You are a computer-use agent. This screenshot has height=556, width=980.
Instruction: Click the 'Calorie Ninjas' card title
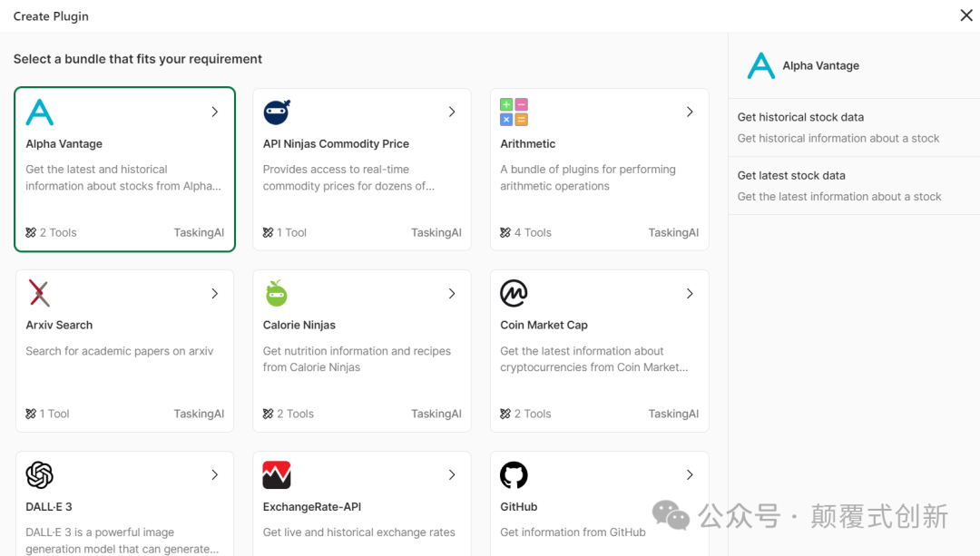(299, 325)
